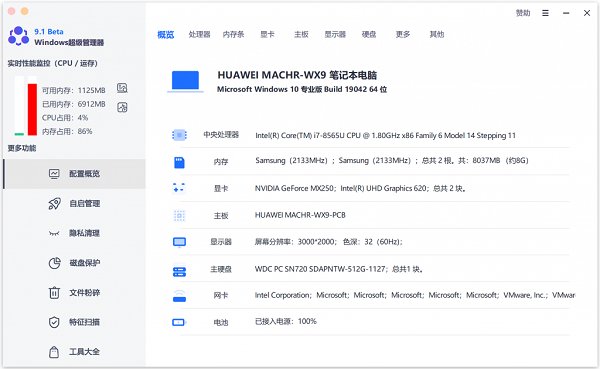Click the 可用内存: 1125MB value
The height and width of the screenshot is (369, 600).
[x=73, y=90]
